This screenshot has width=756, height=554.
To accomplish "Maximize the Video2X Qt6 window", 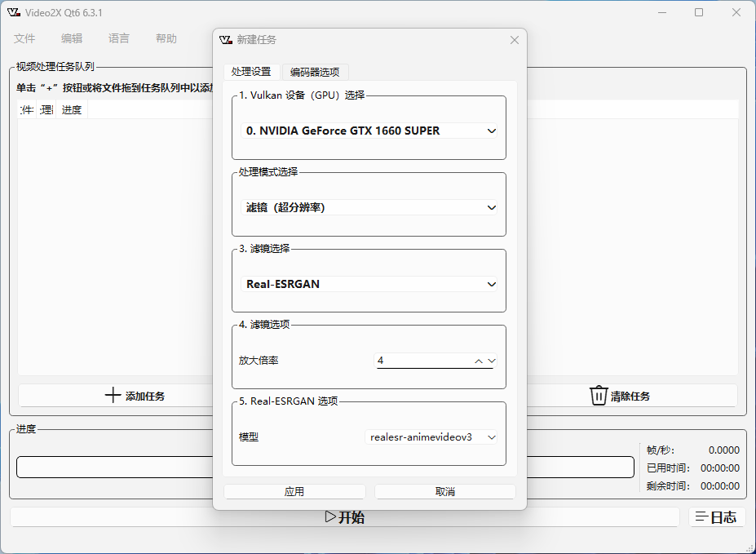I will 699,12.
